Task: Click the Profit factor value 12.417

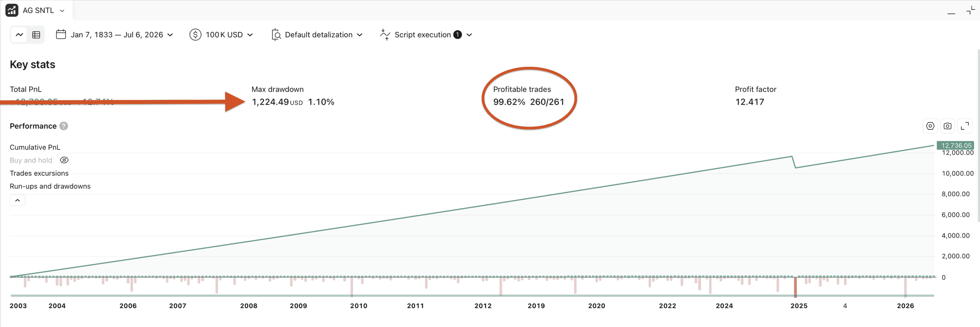Action: coord(750,102)
